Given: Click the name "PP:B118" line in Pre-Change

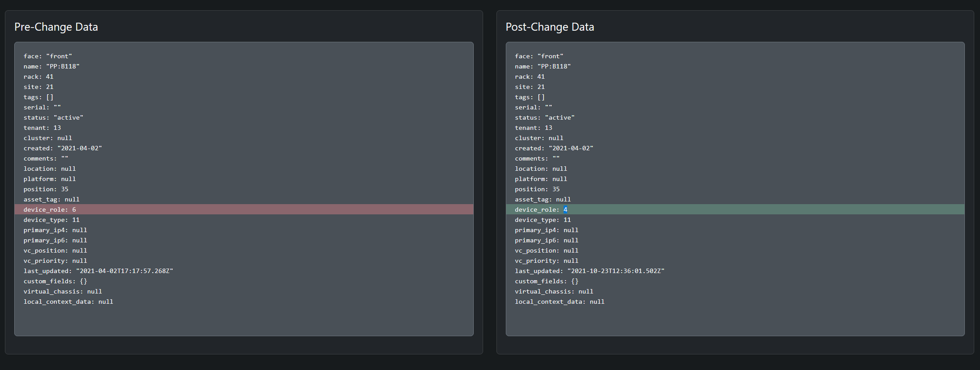Looking at the screenshot, I should pos(52,66).
